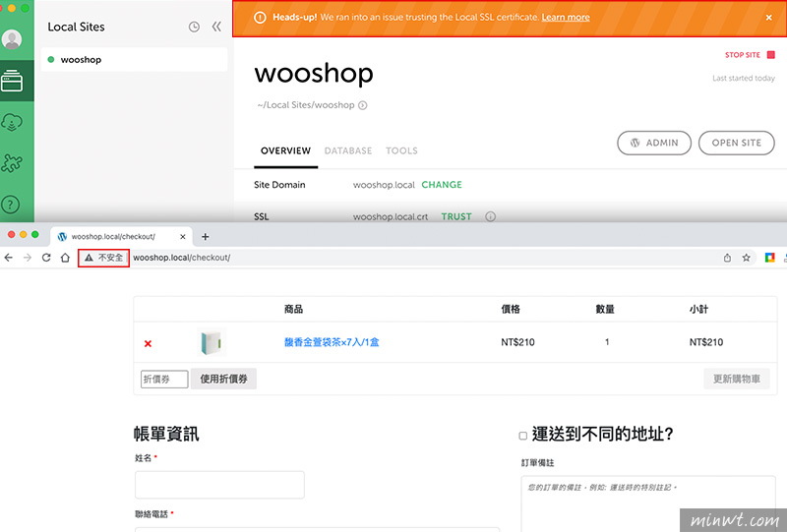This screenshot has height=532, width=787.
Task: Toggle 運送到不同的地址 checkbox
Action: tap(522, 436)
